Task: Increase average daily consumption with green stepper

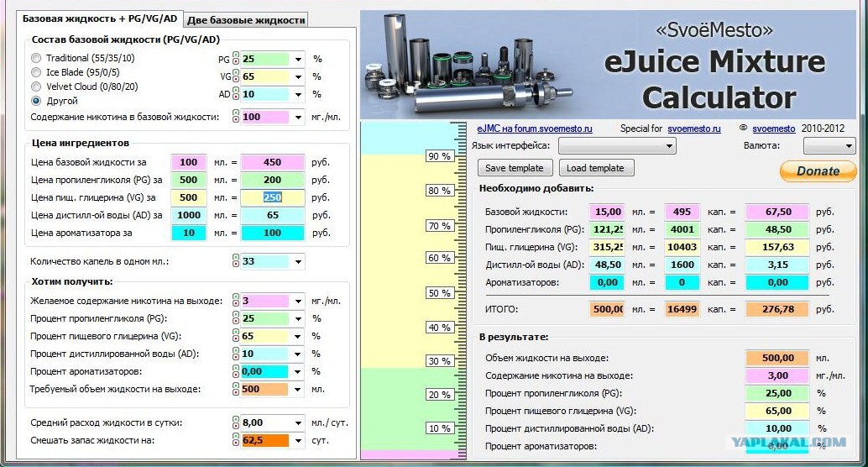Action: coord(236,419)
